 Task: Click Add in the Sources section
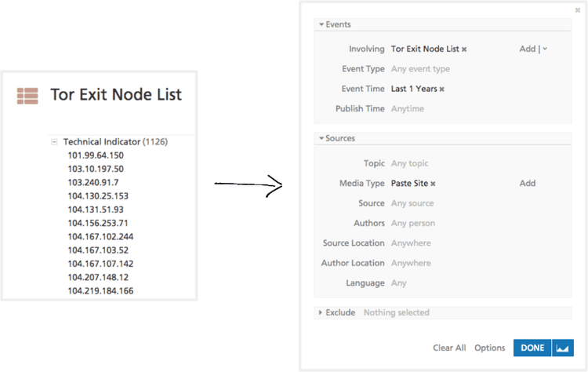[x=527, y=183]
